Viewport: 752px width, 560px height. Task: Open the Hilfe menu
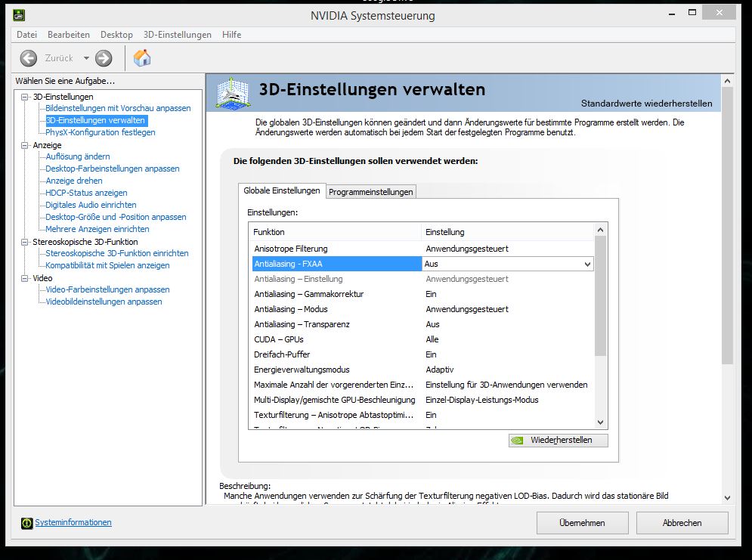[231, 35]
